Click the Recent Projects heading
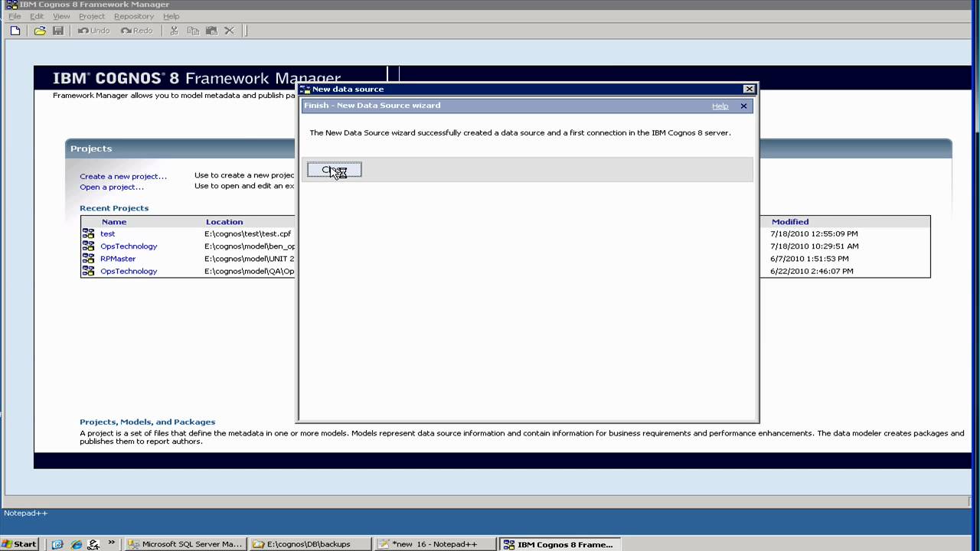The width and height of the screenshot is (980, 551). point(114,208)
